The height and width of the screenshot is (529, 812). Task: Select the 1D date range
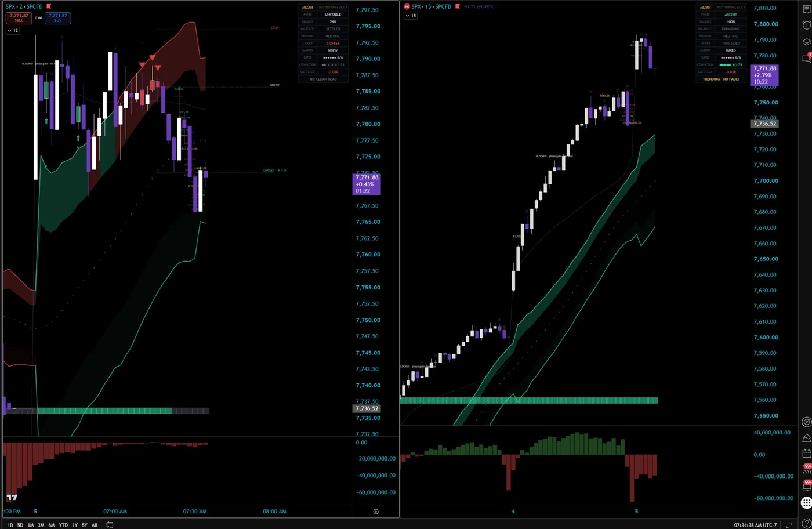coord(10,525)
